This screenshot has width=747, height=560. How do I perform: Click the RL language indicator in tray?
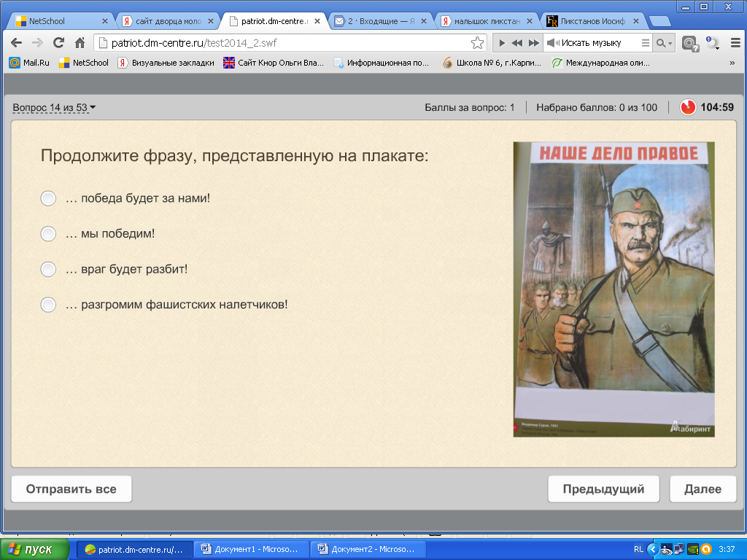tap(638, 550)
